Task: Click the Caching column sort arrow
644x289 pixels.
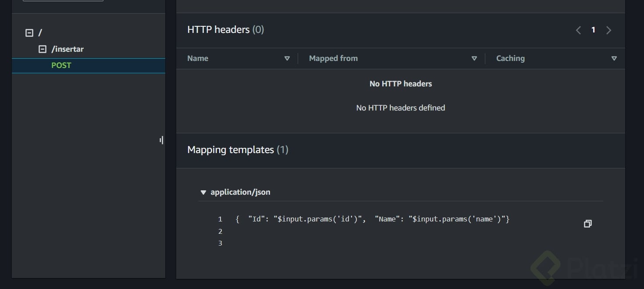Action: (614, 58)
